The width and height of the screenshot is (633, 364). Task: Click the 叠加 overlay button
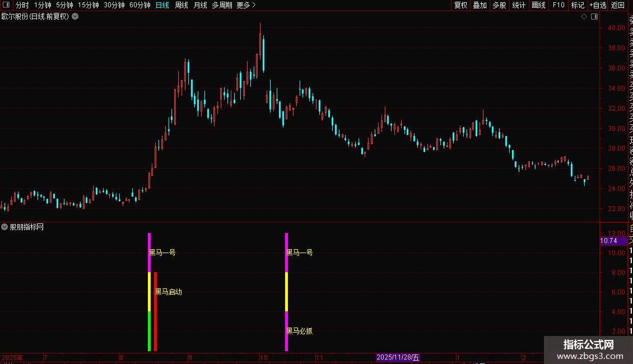[x=480, y=5]
